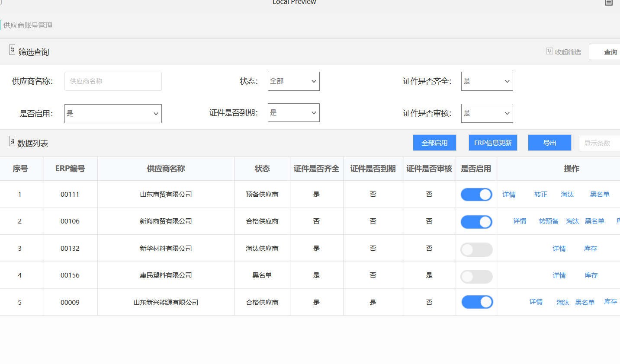Open the 显示条数 selector

point(599,143)
